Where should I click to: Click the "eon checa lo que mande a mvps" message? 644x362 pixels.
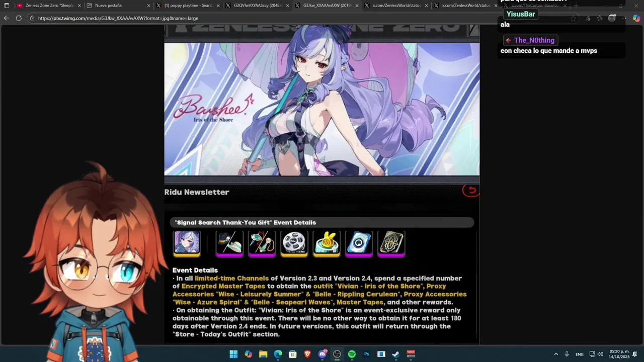pos(549,50)
